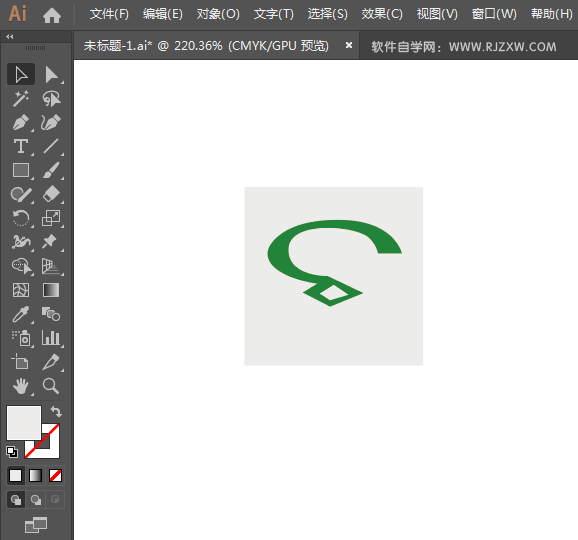
Task: Select the Zoom magnifier tool
Action: click(x=51, y=386)
